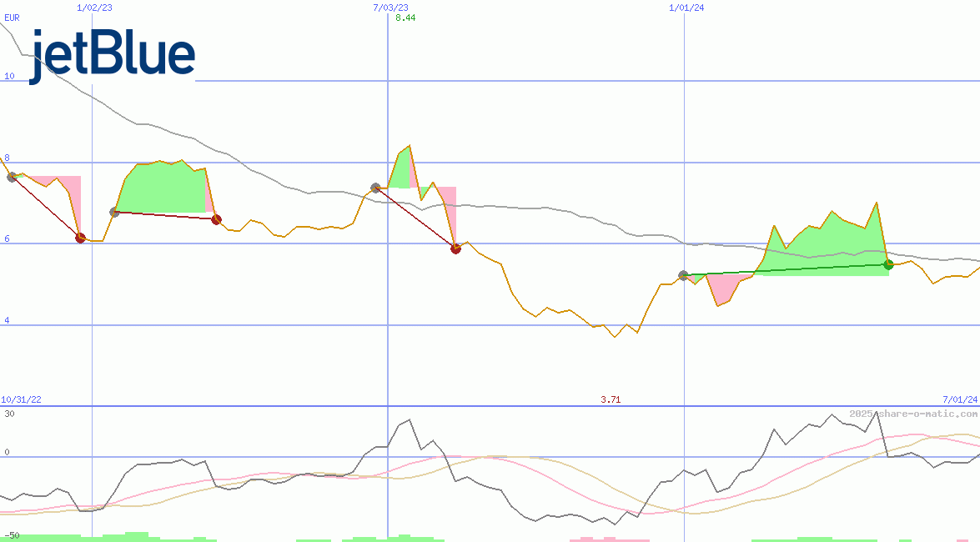Open the share-o-matic.com watermark link
980x542 pixels.
tap(913, 414)
